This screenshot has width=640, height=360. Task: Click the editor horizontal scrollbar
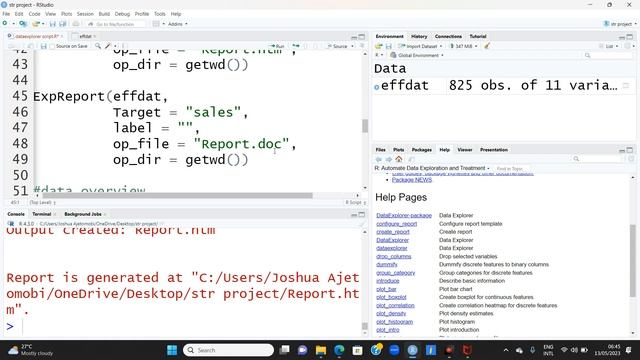tap(178, 196)
